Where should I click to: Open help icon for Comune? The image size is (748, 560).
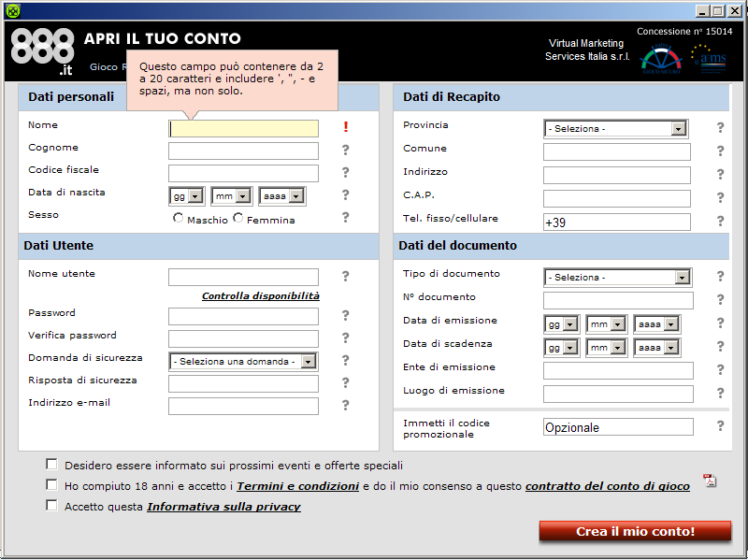pos(720,151)
